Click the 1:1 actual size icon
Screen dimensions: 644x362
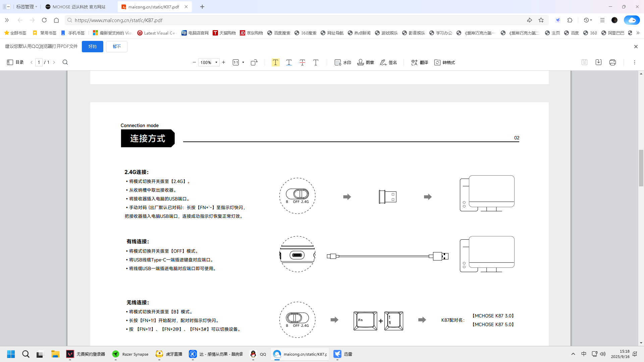236,62
